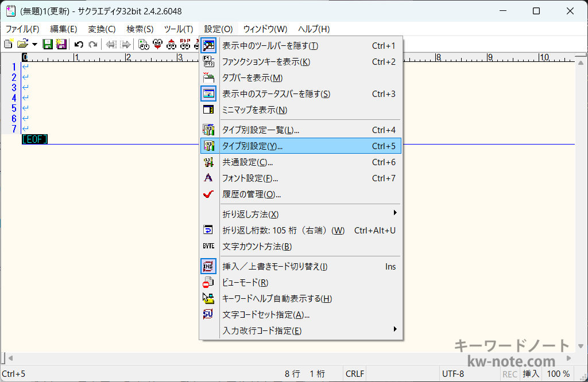Choose 共通設定(C)... in the menu
Screen dimensions: 588x382
(x=247, y=162)
